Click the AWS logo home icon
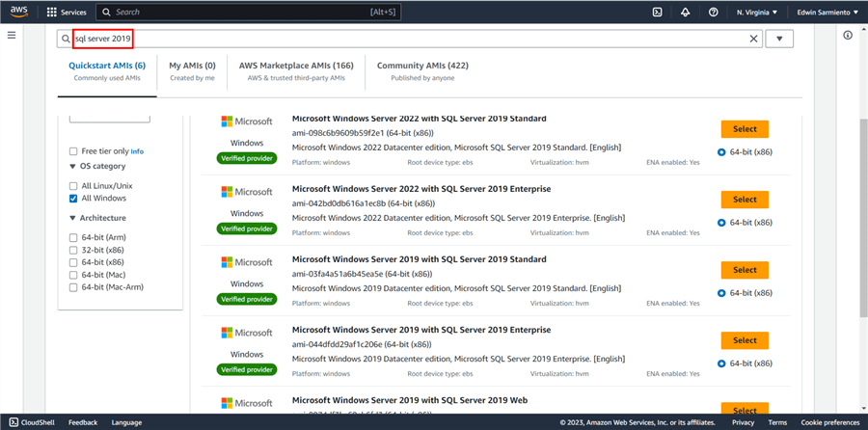This screenshot has width=868, height=430. tap(19, 13)
